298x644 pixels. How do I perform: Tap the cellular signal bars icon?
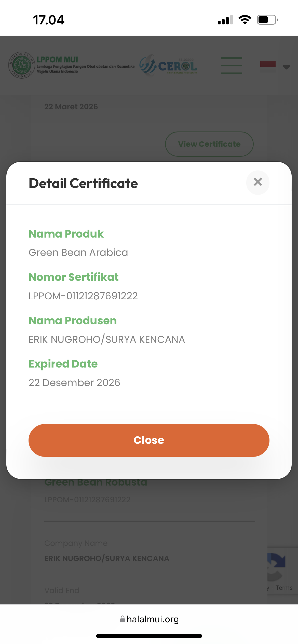point(225,20)
